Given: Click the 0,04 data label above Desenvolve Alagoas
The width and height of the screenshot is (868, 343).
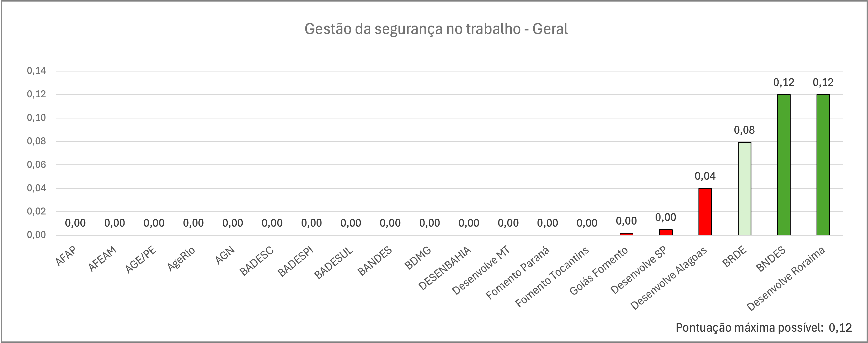Looking at the screenshot, I should click(x=705, y=176).
